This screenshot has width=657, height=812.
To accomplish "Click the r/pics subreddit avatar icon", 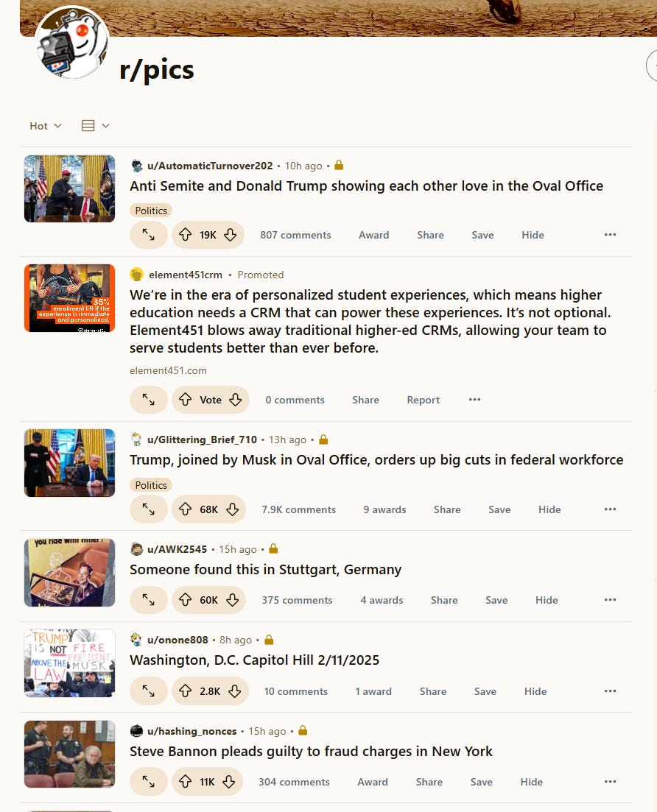I will 72,43.
